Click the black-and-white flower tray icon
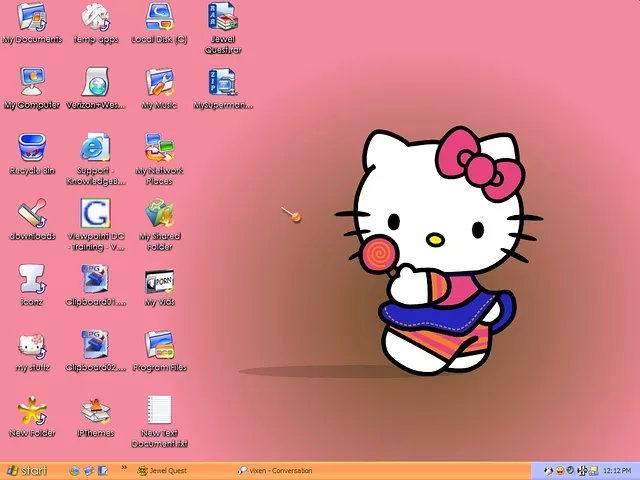 tap(582, 471)
